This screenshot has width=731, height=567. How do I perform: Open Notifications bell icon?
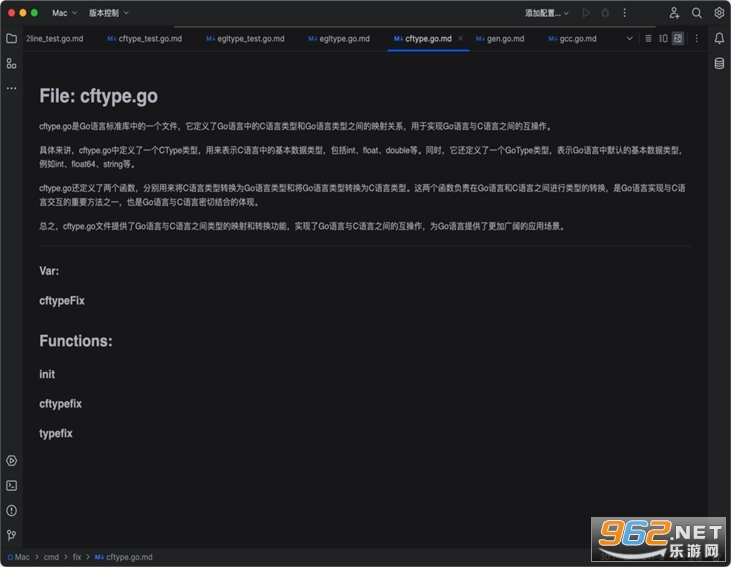pyautogui.click(x=719, y=39)
